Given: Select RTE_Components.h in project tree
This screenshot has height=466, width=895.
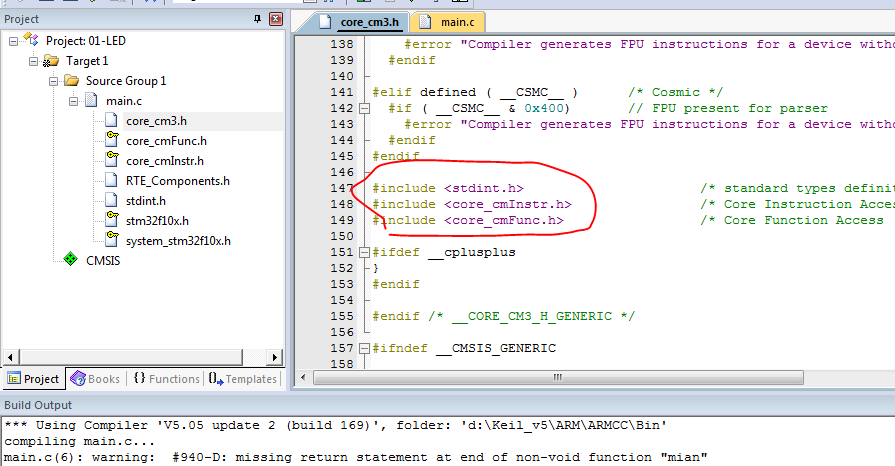Looking at the screenshot, I should [x=177, y=181].
